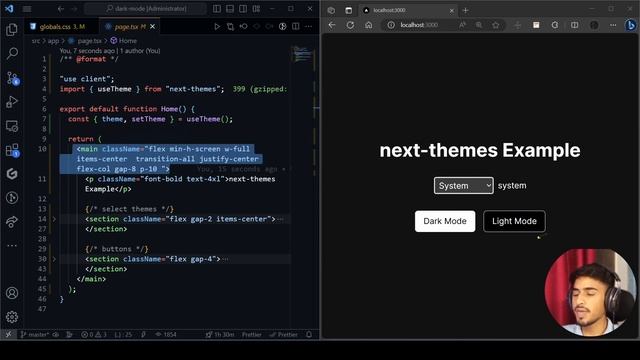
Task: Add this page to favorites
Action: [496, 25]
